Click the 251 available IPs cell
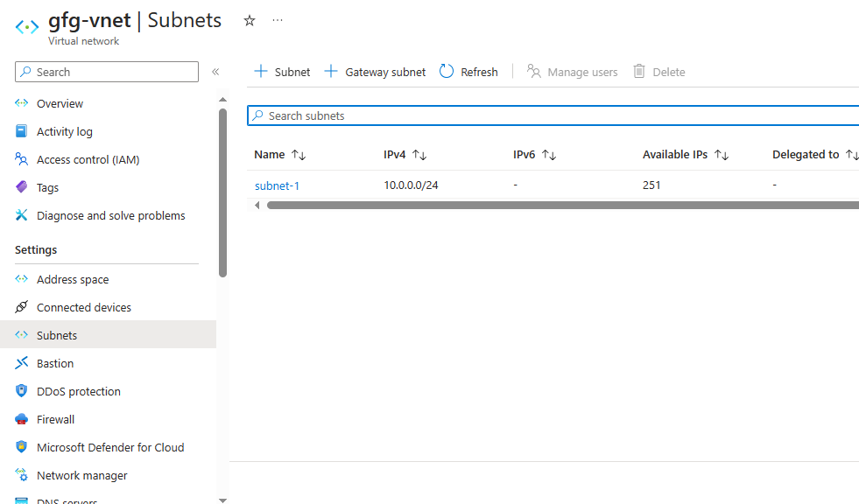 [x=651, y=185]
